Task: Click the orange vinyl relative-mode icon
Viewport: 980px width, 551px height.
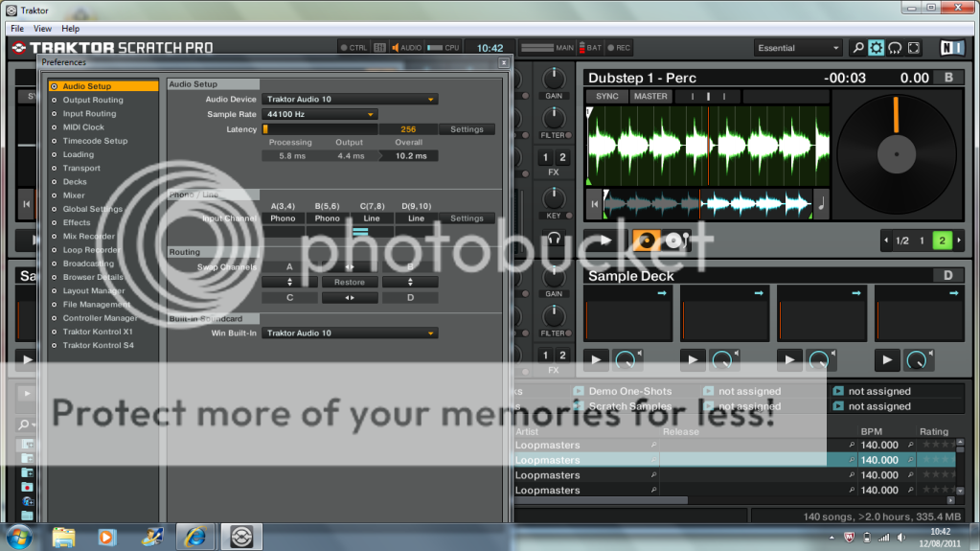Action: (645, 241)
